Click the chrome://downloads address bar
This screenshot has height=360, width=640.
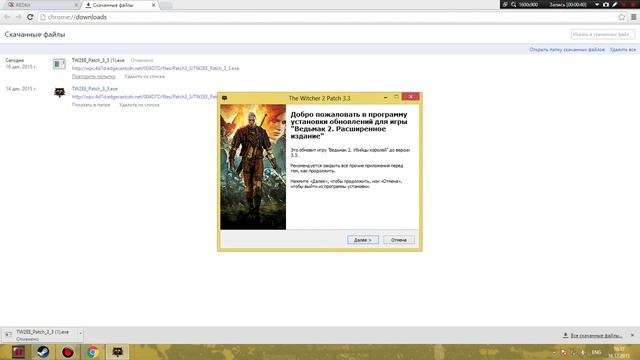(x=327, y=17)
